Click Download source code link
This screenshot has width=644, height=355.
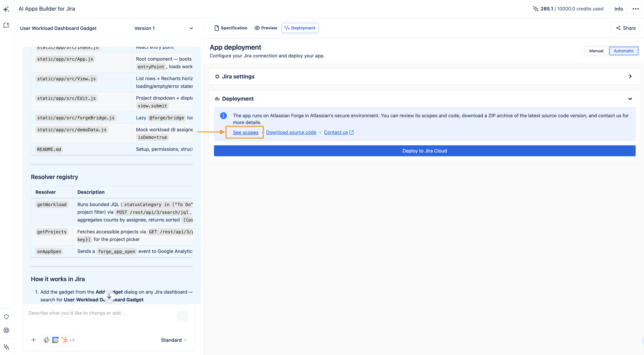coord(291,132)
